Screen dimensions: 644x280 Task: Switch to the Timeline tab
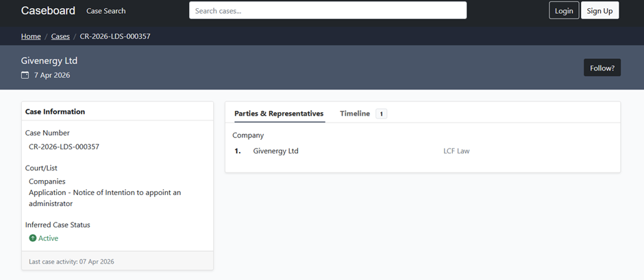point(355,114)
